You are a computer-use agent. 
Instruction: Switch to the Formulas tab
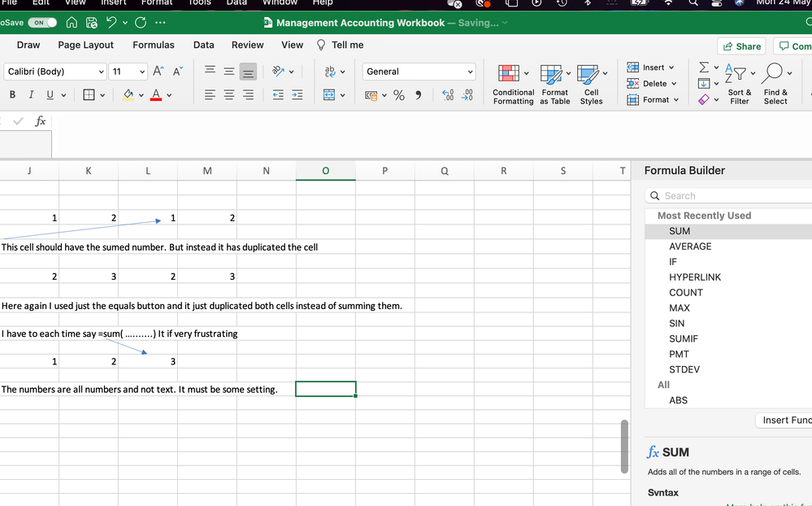point(154,45)
